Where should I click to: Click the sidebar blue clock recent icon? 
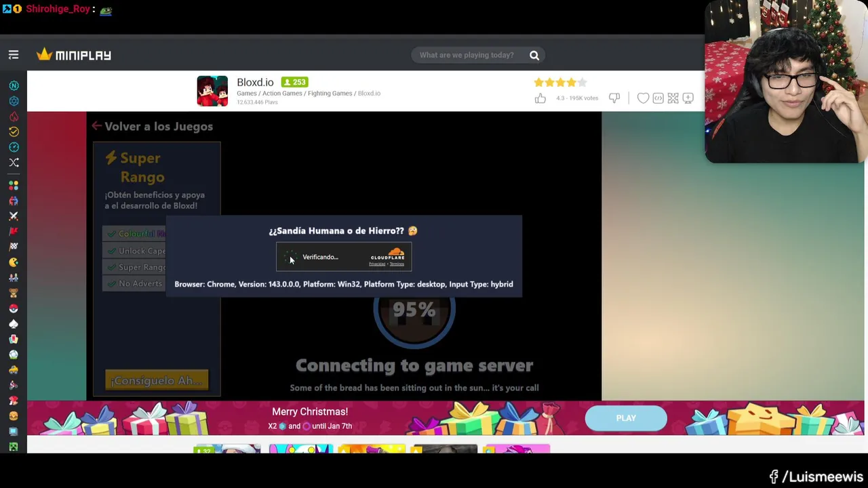coord(14,147)
